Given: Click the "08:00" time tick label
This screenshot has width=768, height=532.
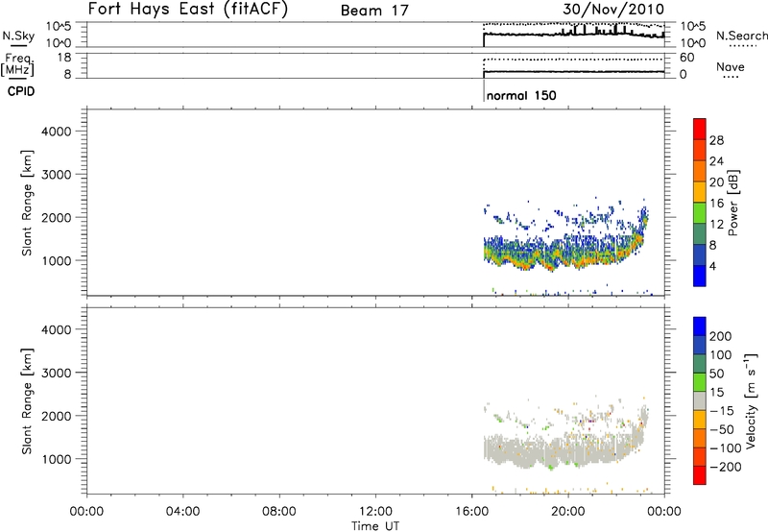Looking at the screenshot, I should tap(278, 512).
